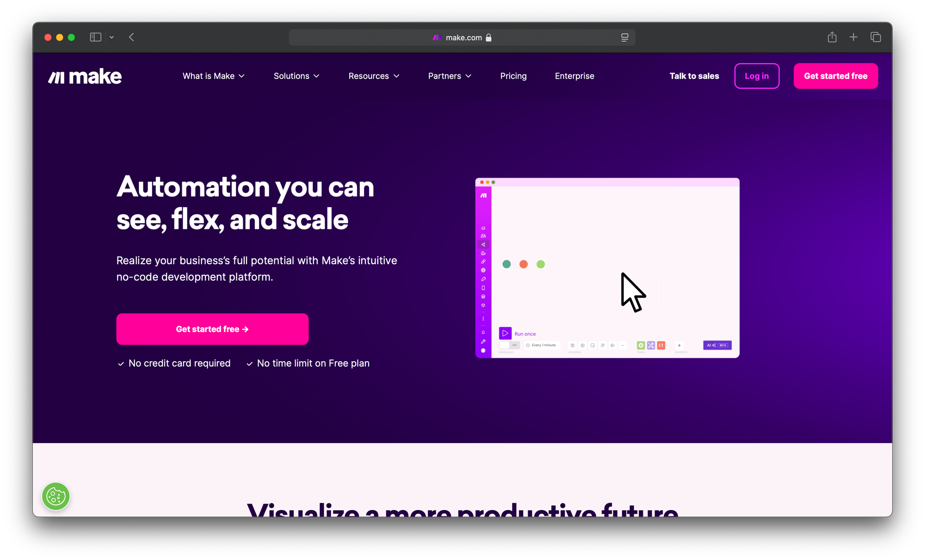Click the Data stores database icon in preview sidebar
Screen dimensions: 925x560
point(483,296)
